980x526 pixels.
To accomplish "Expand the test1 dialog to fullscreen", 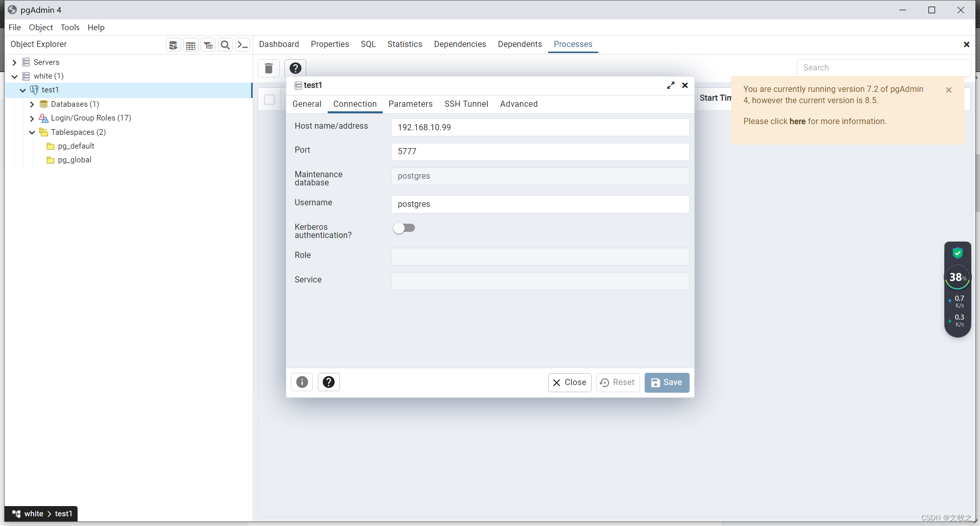I will point(670,85).
